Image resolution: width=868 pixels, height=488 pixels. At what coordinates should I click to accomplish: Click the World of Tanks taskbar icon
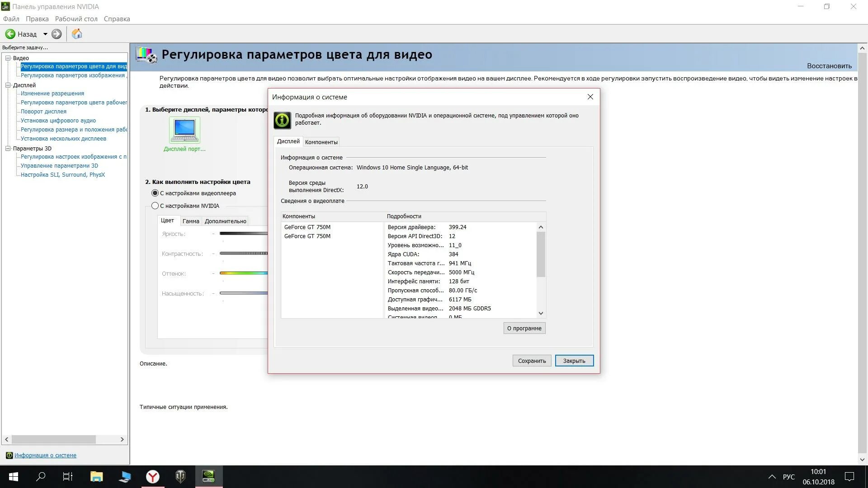pos(181,476)
